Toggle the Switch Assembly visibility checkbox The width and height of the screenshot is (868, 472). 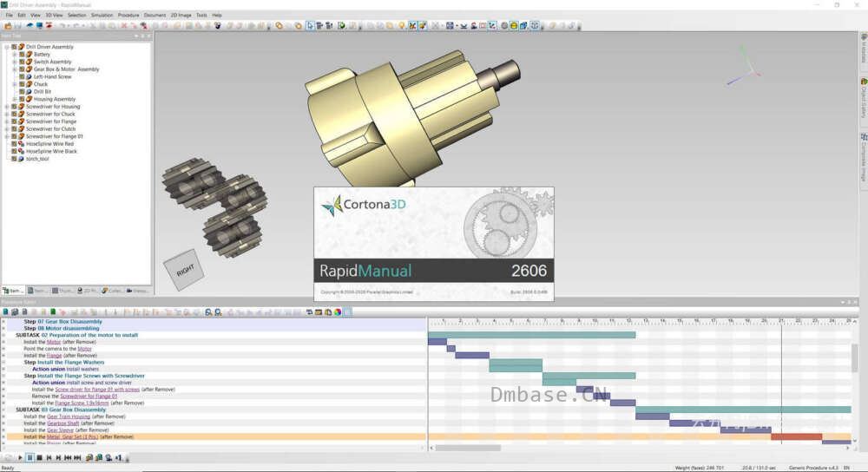point(22,62)
